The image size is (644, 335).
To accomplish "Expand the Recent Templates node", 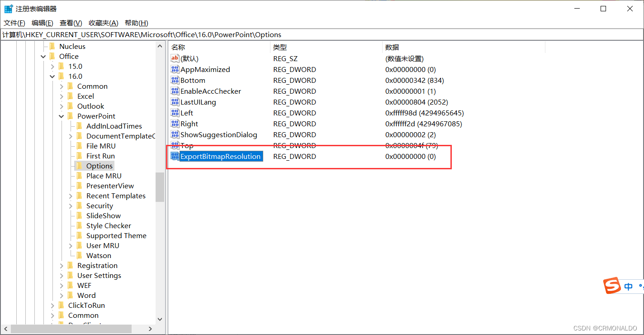I will tap(71, 196).
